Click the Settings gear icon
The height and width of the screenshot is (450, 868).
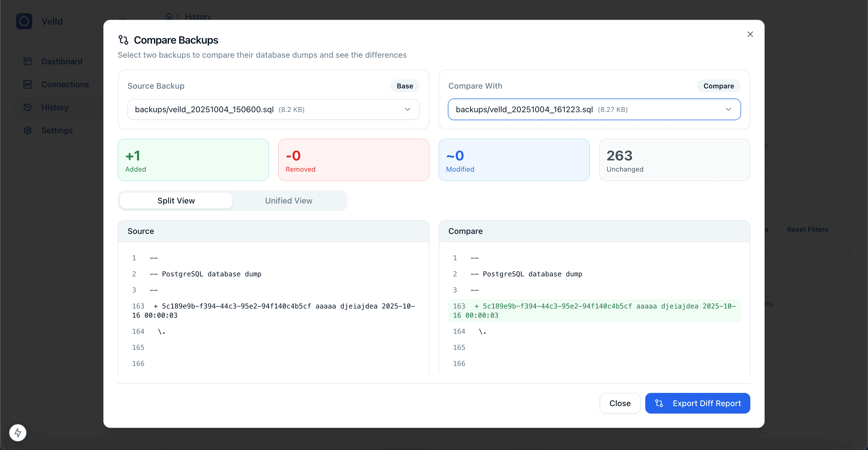coord(28,130)
